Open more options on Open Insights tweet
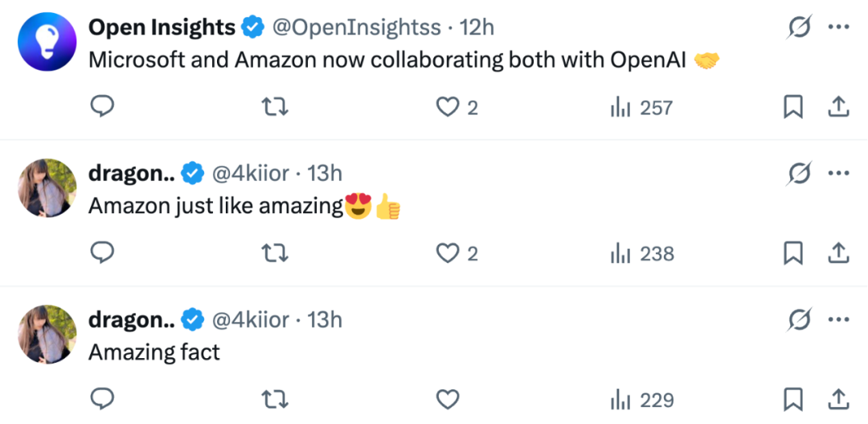This screenshot has width=868, height=424. coord(838,28)
